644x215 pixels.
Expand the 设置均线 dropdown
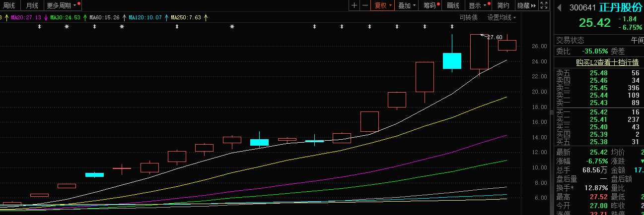[501, 17]
